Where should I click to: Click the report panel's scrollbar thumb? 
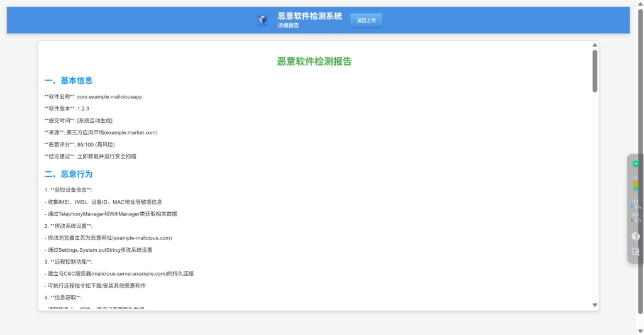click(595, 71)
